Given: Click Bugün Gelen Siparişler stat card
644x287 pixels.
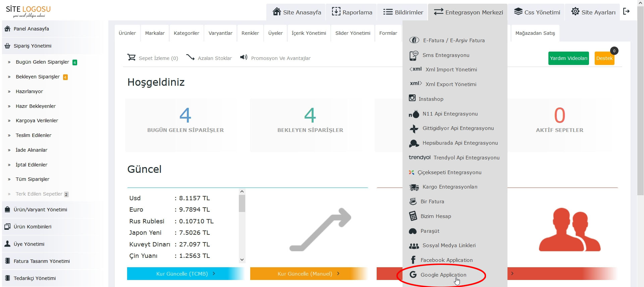Looking at the screenshot, I should click(185, 125).
